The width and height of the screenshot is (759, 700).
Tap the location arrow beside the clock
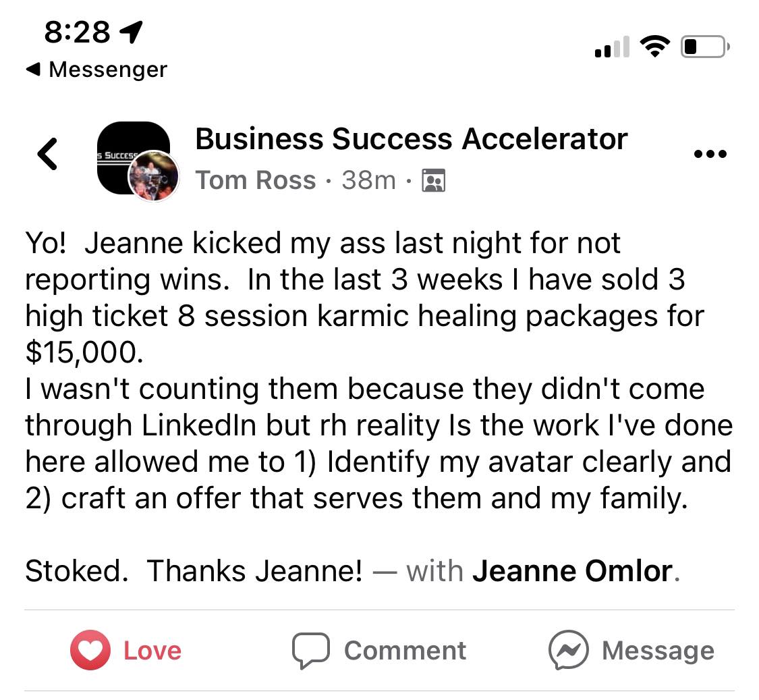click(130, 31)
